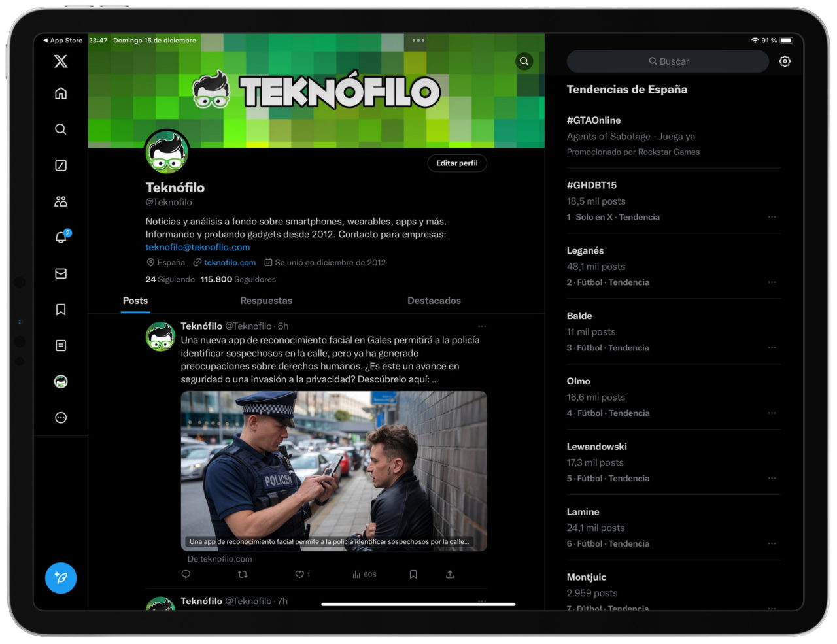This screenshot has height=644, width=837.
Task: Switch to the Respuestas tab
Action: (266, 301)
